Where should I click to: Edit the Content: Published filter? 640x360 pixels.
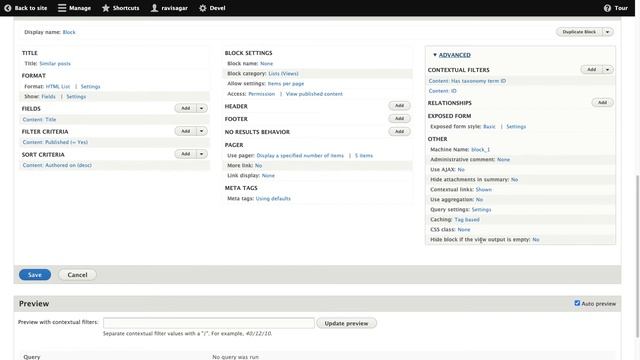coord(55,142)
